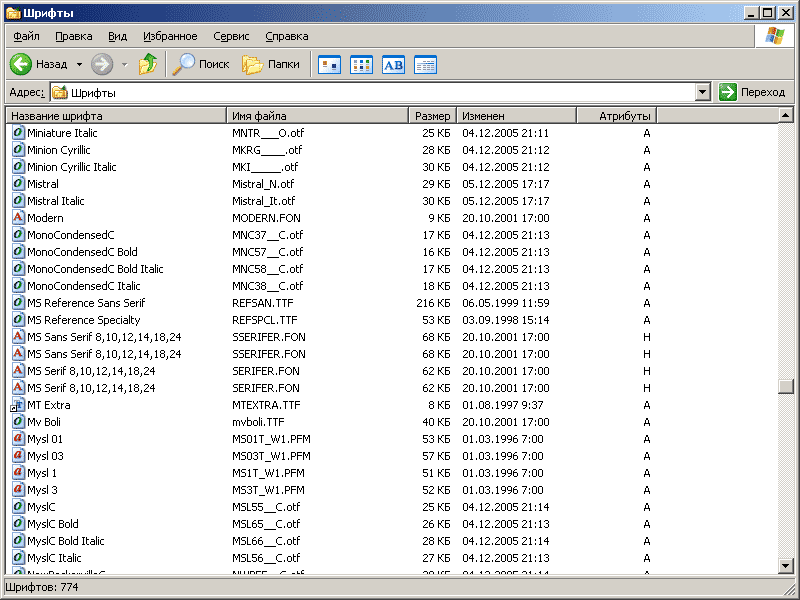This screenshot has height=600, width=800.
Task: Click the Переход go button
Action: click(752, 92)
